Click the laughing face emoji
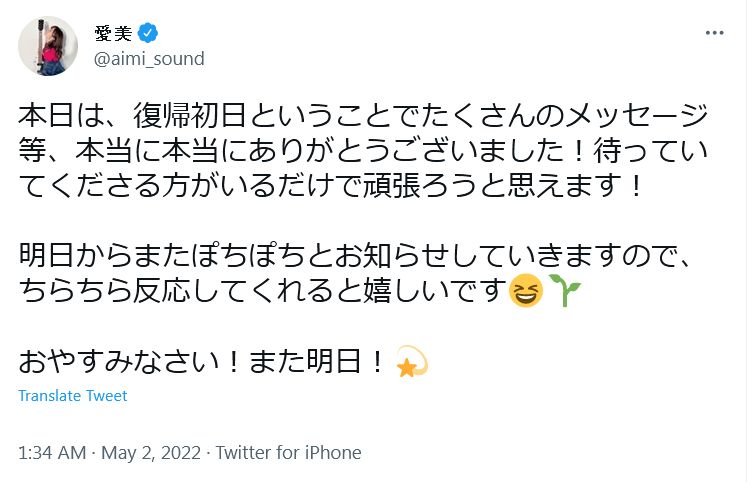The height and width of the screenshot is (482, 748). click(525, 292)
